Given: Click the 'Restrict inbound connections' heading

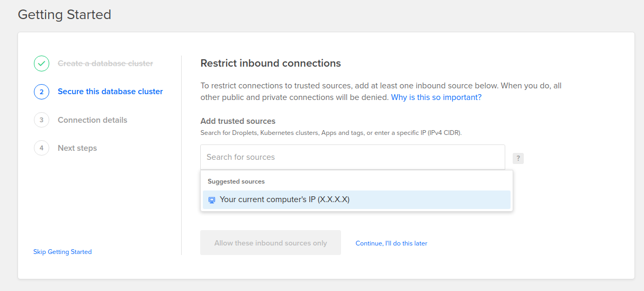Looking at the screenshot, I should point(270,63).
